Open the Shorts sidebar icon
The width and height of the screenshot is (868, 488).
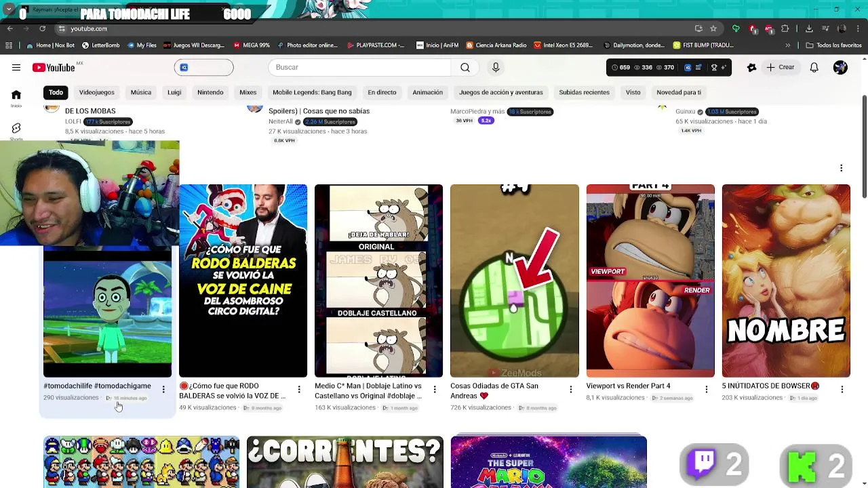tap(16, 128)
